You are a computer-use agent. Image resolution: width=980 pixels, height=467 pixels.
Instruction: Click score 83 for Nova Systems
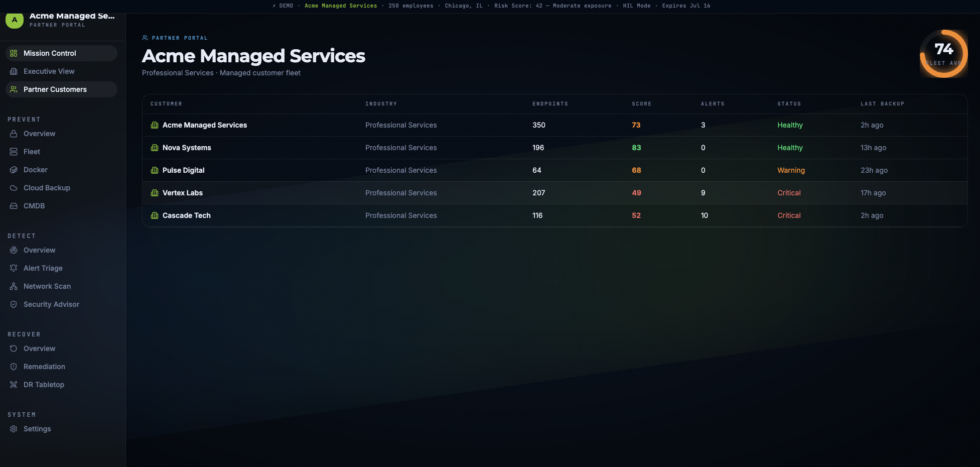click(636, 148)
